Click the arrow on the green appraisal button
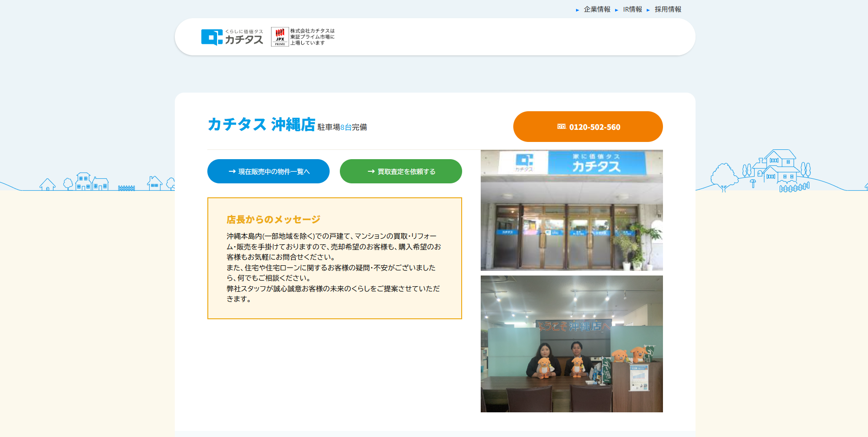This screenshot has height=437, width=868. [371, 171]
